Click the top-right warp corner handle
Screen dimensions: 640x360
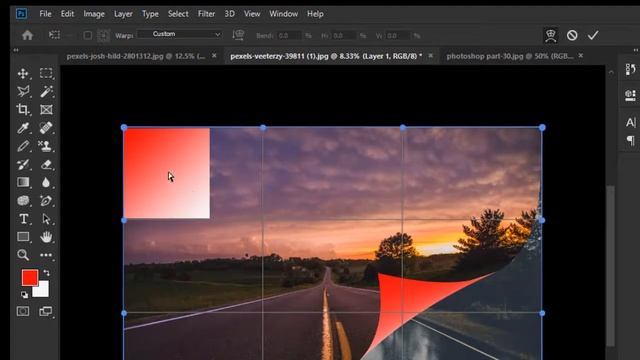pos(542,128)
